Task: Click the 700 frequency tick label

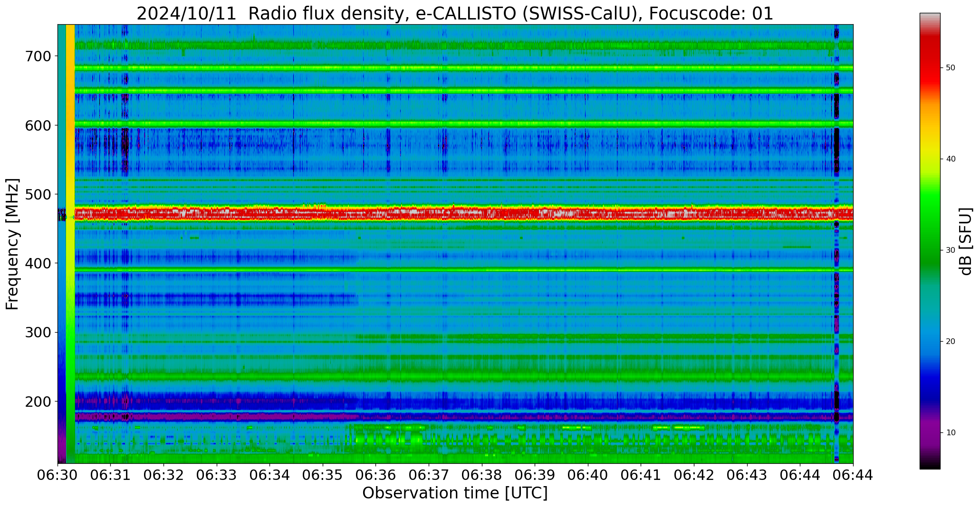Action: point(38,56)
